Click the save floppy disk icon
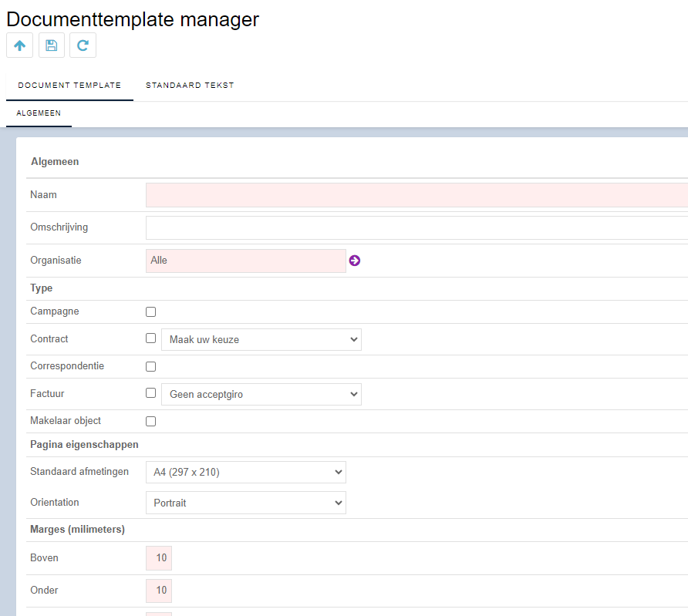 tap(52, 45)
